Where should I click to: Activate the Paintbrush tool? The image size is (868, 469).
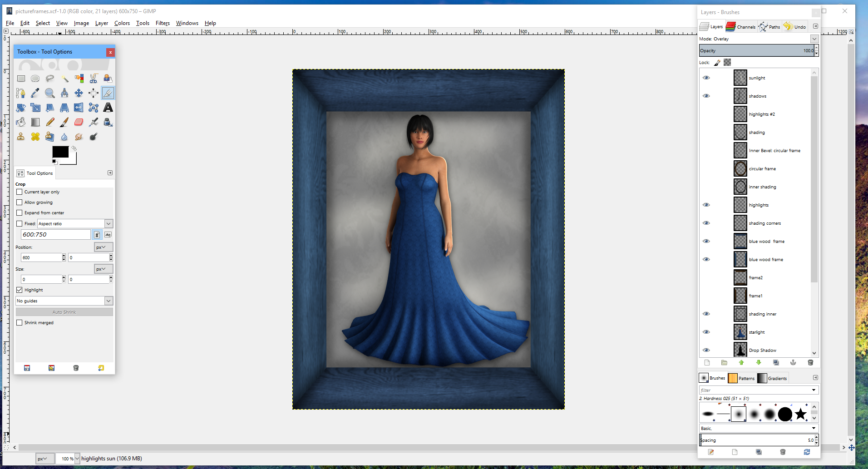pos(64,123)
